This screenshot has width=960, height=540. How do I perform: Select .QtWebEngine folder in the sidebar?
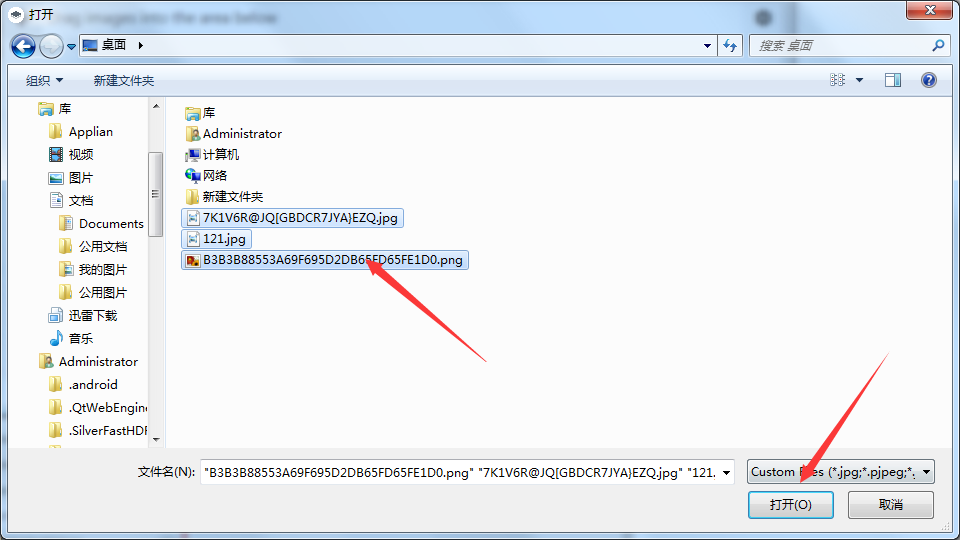click(98, 407)
